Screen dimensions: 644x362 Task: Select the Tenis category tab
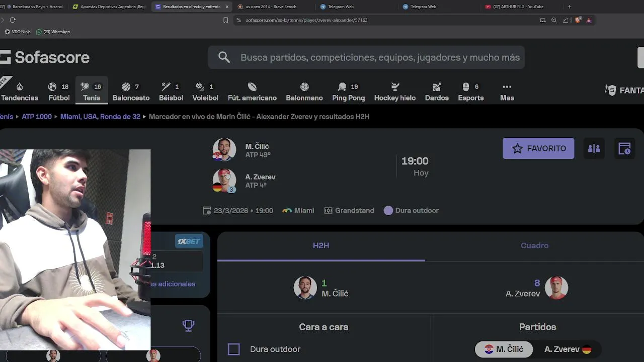(92, 92)
